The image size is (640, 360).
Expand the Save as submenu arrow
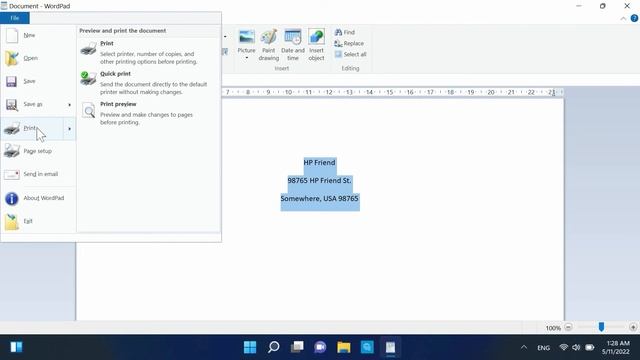click(70, 105)
